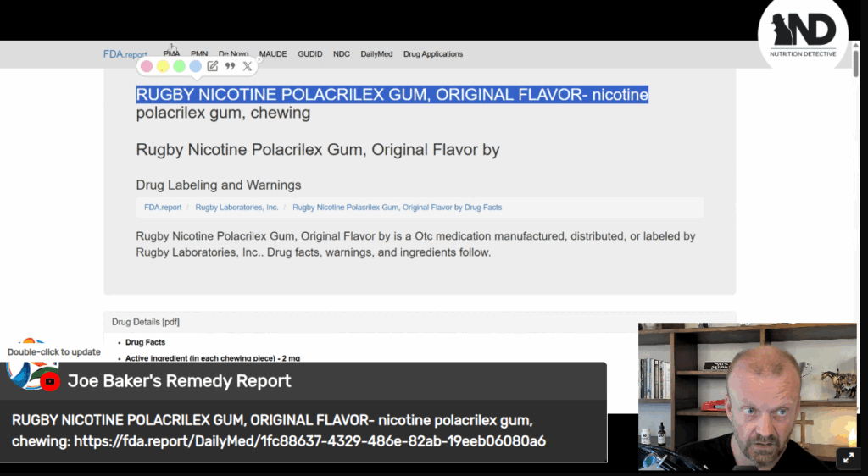The width and height of the screenshot is (868, 476).
Task: Follow the FDA.report breadcrumb link
Action: tap(163, 208)
